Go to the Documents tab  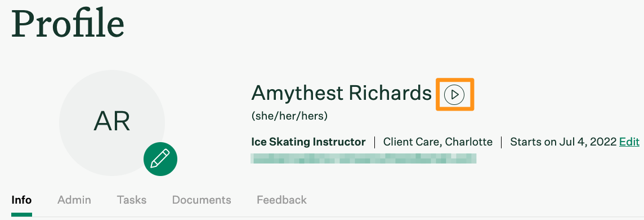coord(202,200)
